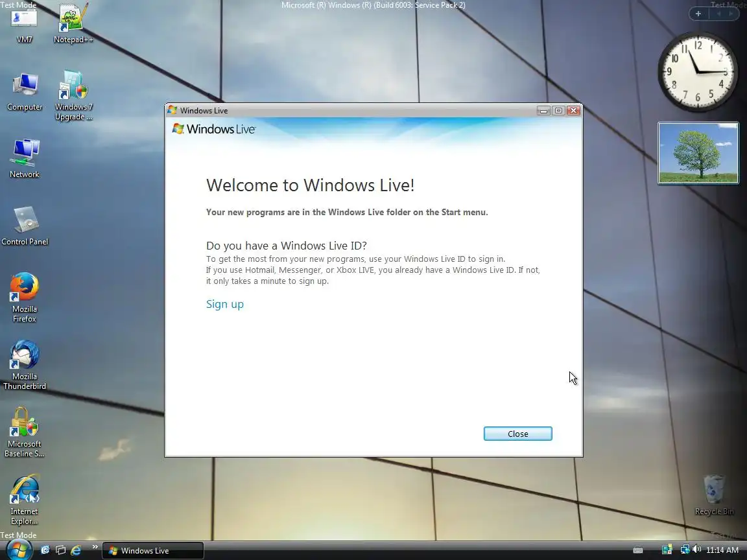The width and height of the screenshot is (747, 560).
Task: Launch Internet Explorer from Quick Launch
Action: 76,550
